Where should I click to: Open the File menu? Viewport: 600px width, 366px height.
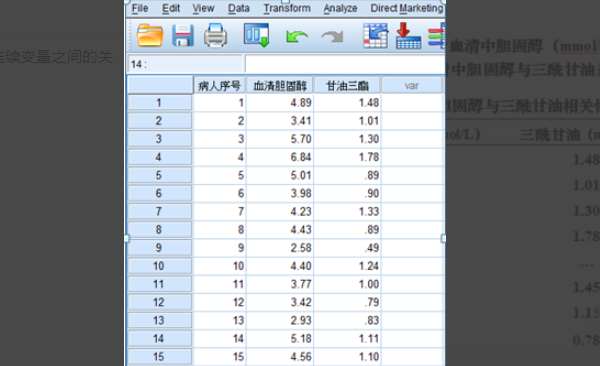coord(140,8)
